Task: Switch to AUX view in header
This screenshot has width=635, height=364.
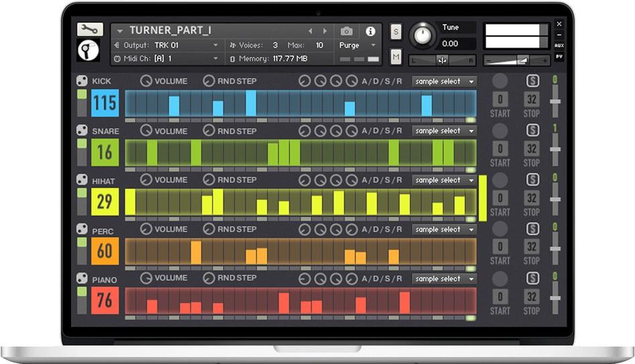Action: point(559,46)
